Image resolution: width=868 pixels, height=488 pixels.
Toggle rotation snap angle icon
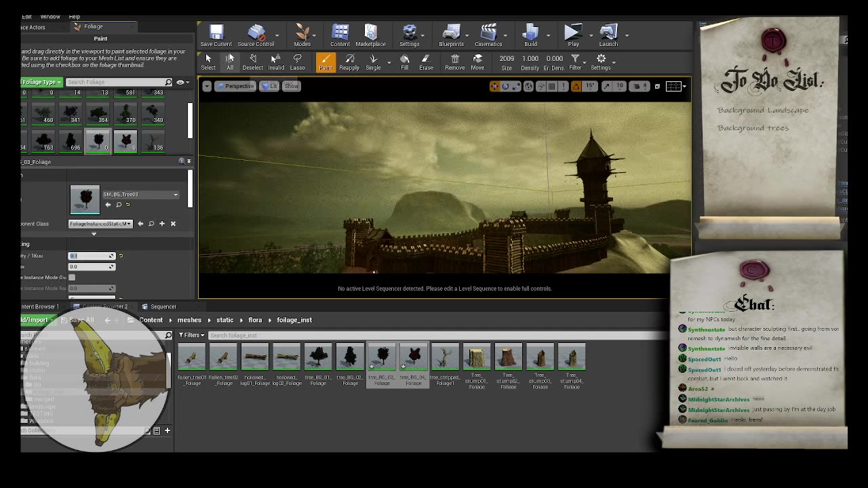(576, 86)
